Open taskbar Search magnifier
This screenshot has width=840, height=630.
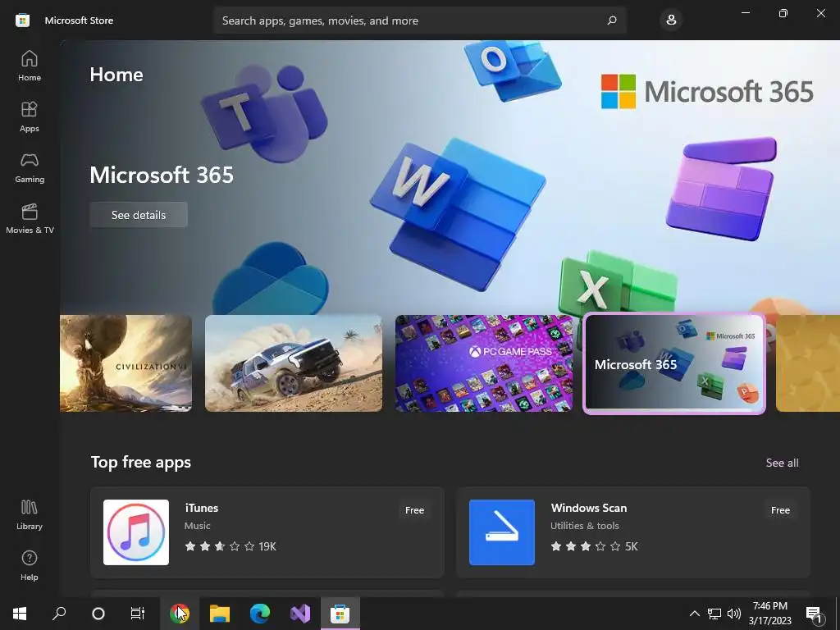tap(59, 614)
